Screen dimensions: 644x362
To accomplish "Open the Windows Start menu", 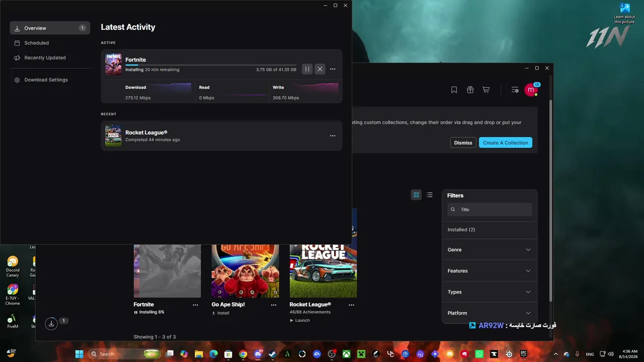I will tap(79, 354).
